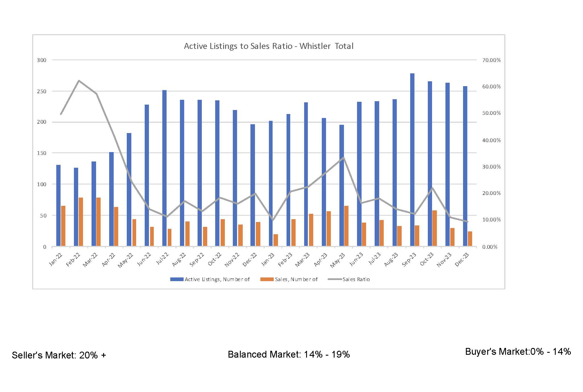Click the Jul-22 x-axis label
583x392 pixels.
(x=162, y=259)
